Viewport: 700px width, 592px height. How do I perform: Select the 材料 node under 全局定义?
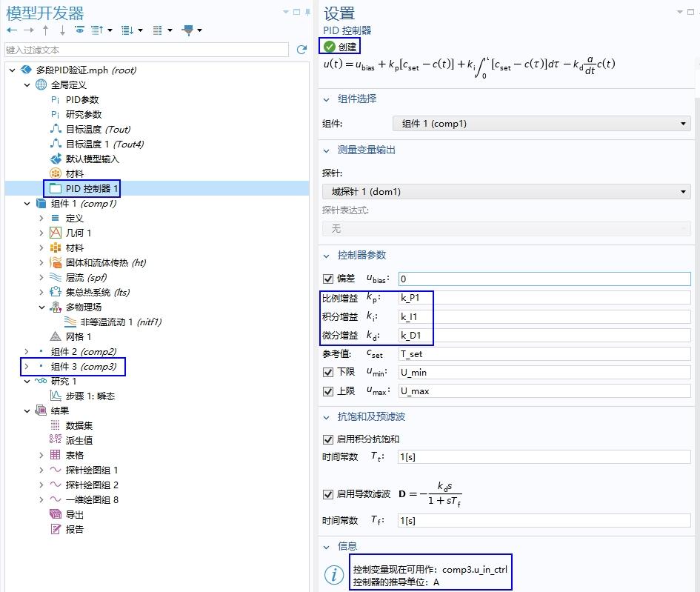click(x=73, y=173)
